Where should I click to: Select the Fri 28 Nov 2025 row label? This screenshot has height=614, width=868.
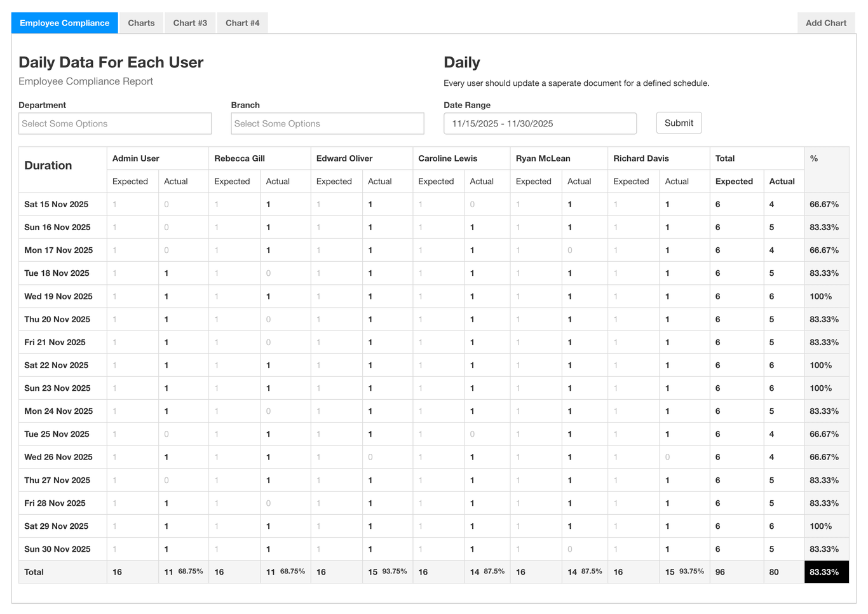click(55, 503)
